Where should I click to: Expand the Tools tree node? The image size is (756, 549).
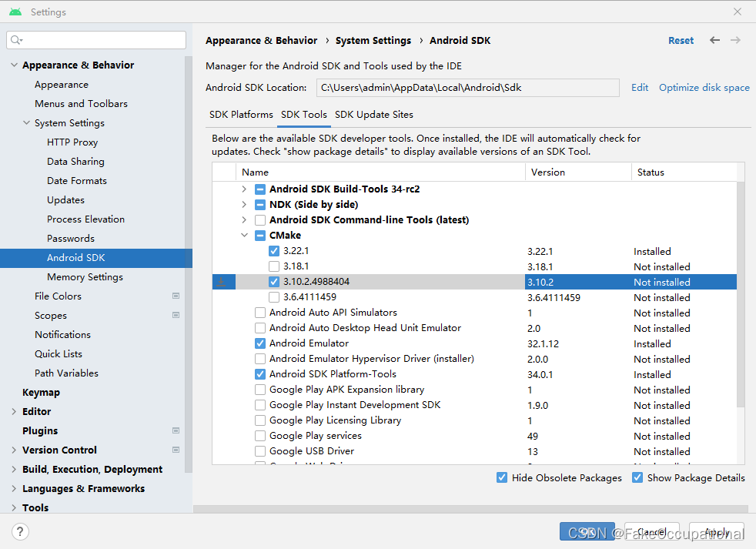[14, 507]
